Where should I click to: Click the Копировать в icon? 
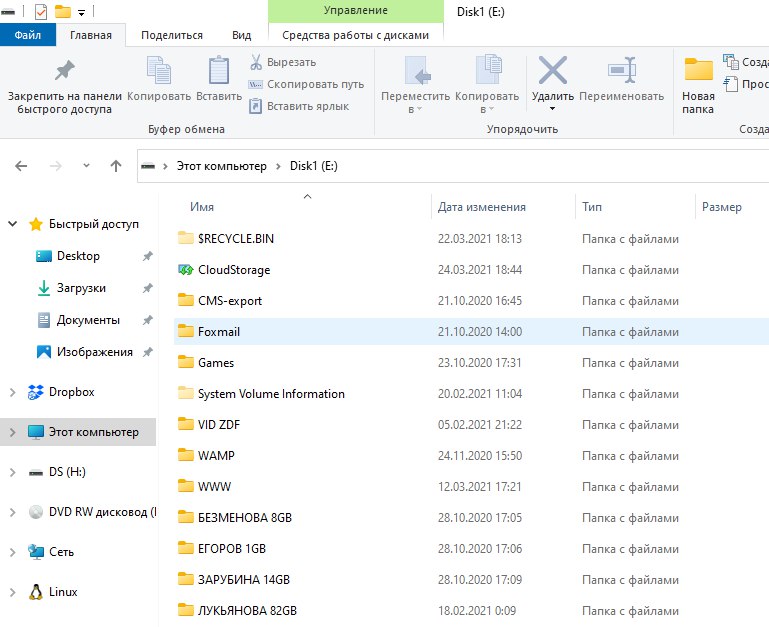pyautogui.click(x=488, y=70)
